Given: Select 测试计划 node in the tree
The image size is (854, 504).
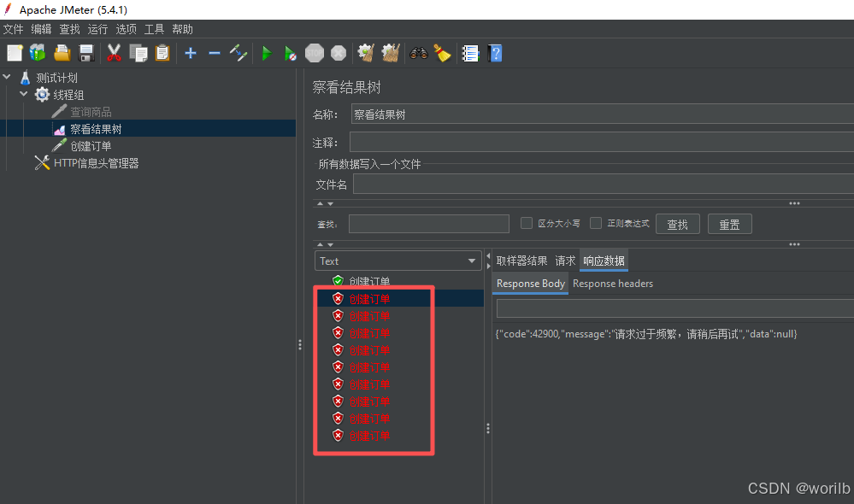Looking at the screenshot, I should [x=56, y=78].
